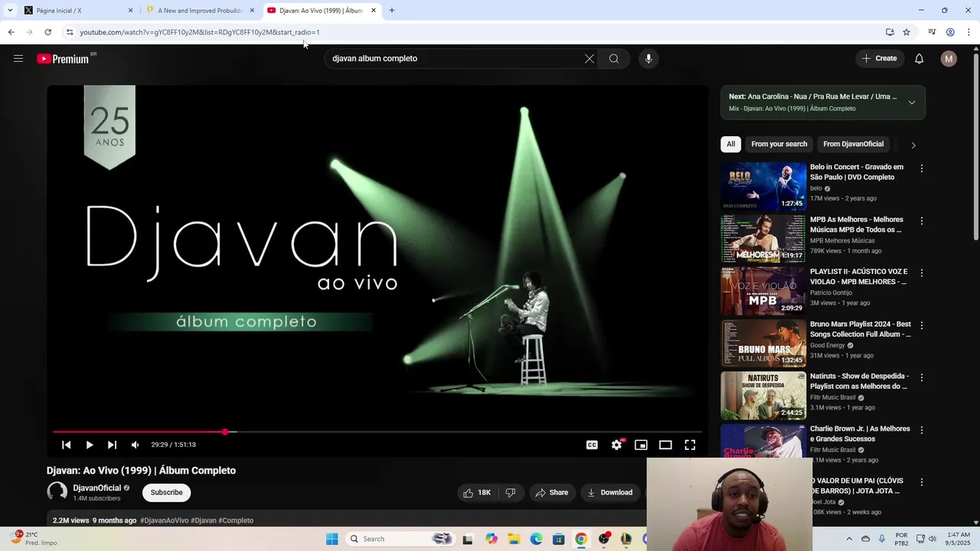Toggle subtitles/closed captions

pyautogui.click(x=592, y=445)
